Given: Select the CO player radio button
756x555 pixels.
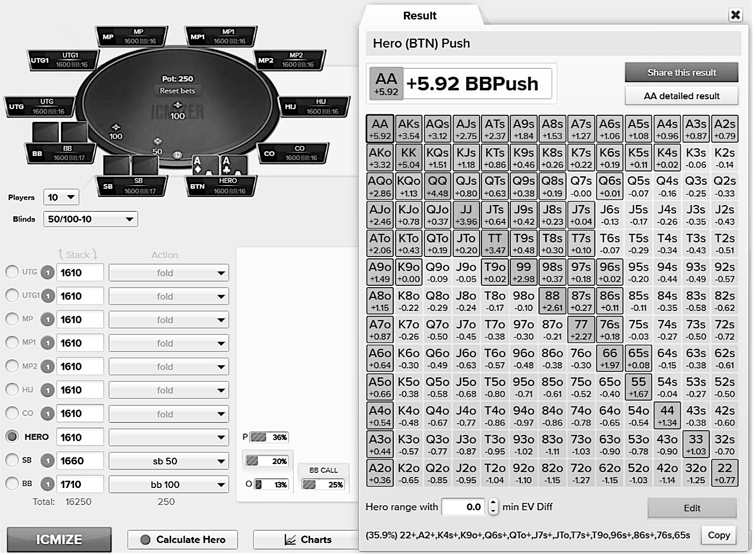Looking at the screenshot, I should pyautogui.click(x=12, y=413).
